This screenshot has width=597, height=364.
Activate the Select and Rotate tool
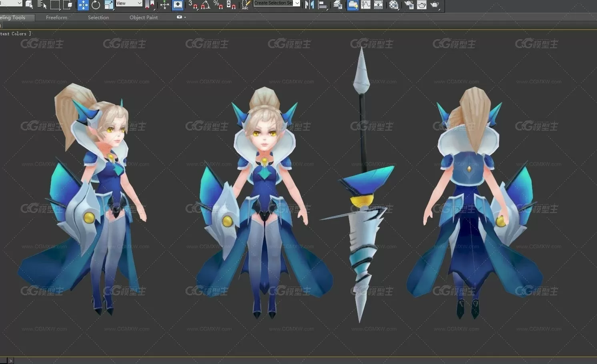96,5
